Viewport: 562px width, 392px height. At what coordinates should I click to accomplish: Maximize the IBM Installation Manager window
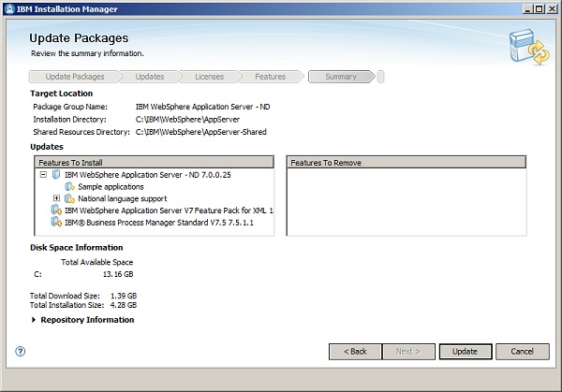point(539,9)
